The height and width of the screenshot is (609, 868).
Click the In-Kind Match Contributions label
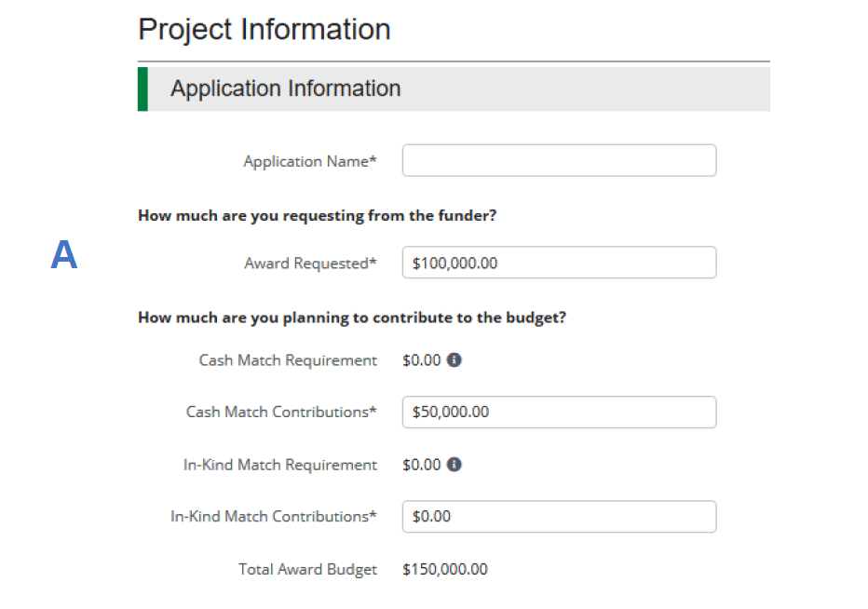(x=274, y=517)
